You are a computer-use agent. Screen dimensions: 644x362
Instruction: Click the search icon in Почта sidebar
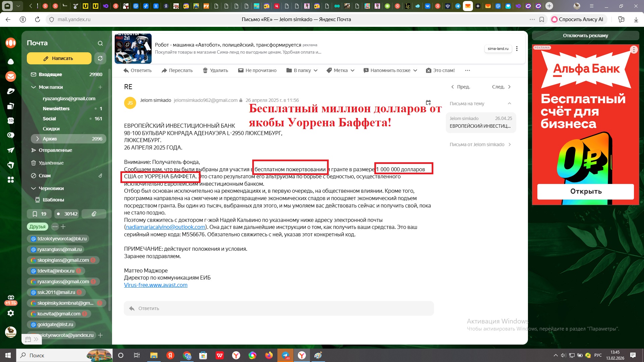tap(100, 43)
